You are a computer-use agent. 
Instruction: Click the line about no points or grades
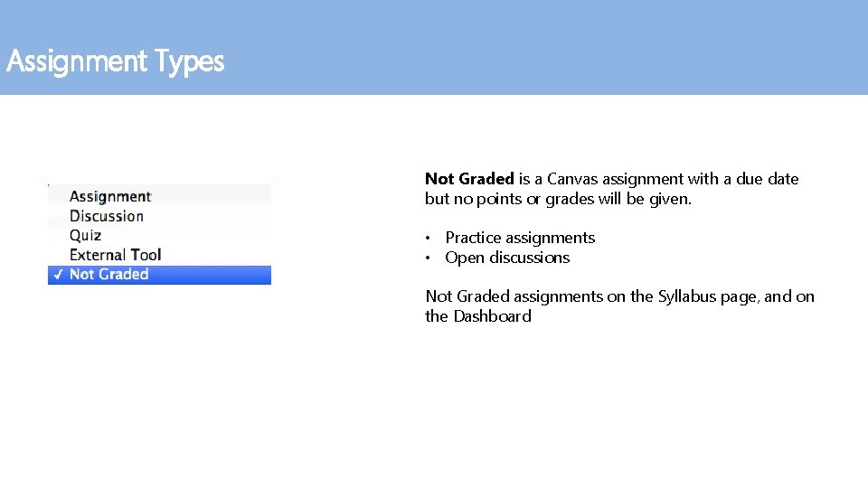(558, 199)
